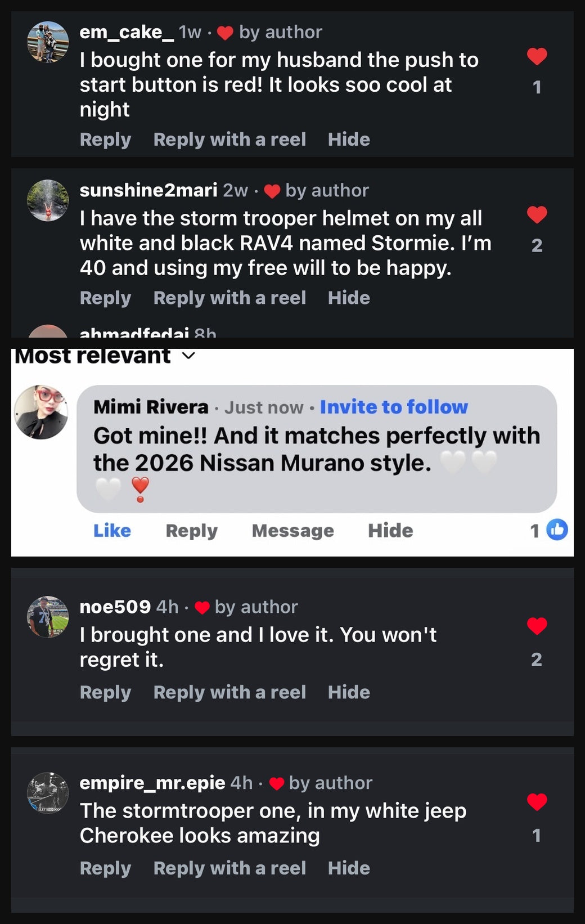Reply to Mimi Rivera's comment
585x924 pixels.
[191, 530]
